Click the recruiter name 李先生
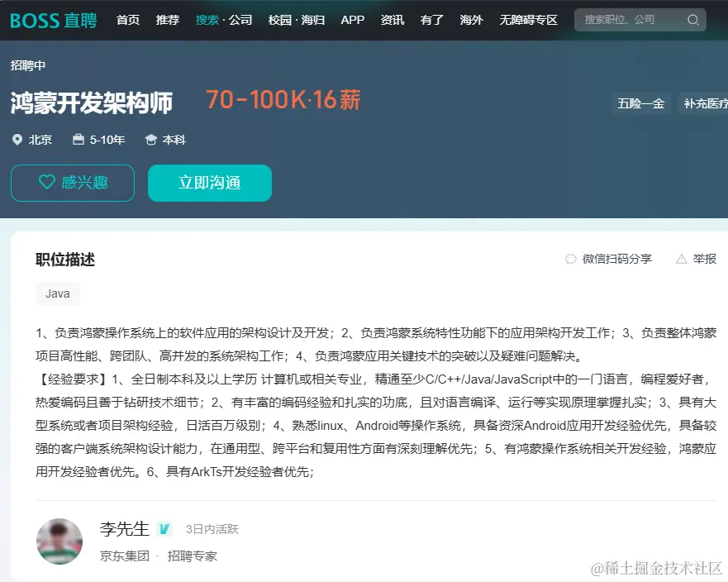The height and width of the screenshot is (582, 728). click(125, 529)
